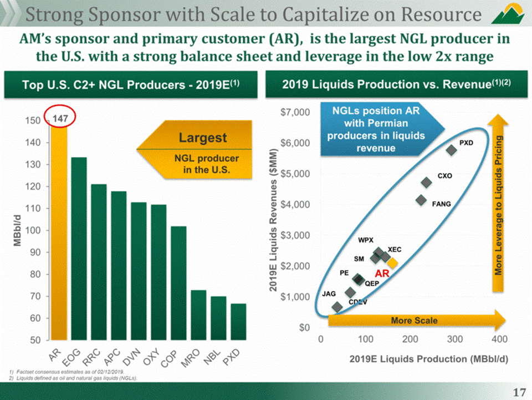532x400 pixels.
Task: Click the PXD diamond marker in scatter plot
Action: pos(451,150)
